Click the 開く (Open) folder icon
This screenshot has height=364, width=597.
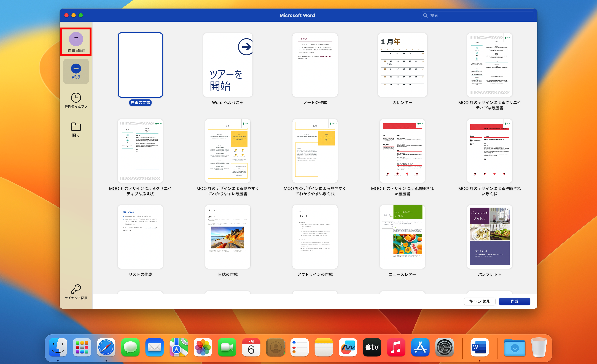(x=76, y=126)
